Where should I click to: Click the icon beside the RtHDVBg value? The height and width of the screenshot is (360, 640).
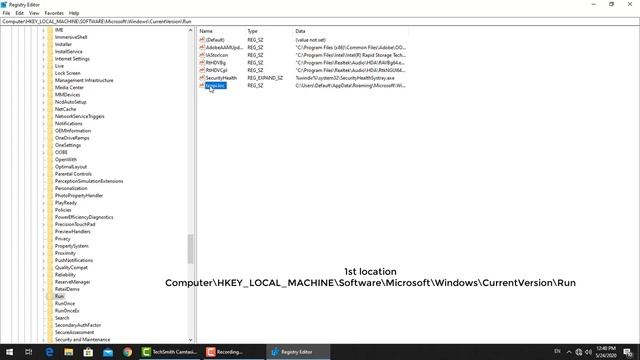click(202, 62)
